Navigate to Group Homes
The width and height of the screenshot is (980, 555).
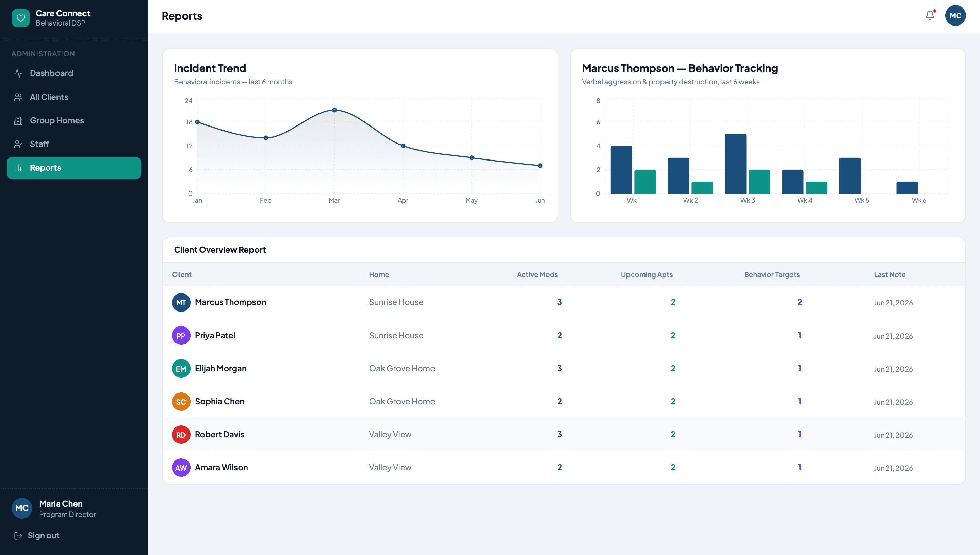point(74,121)
